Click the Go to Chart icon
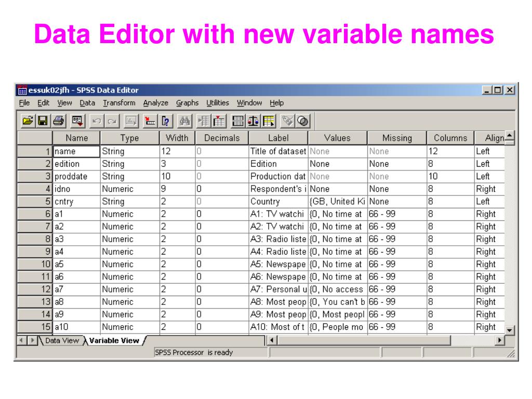This screenshot has height=399, width=532. coord(131,121)
